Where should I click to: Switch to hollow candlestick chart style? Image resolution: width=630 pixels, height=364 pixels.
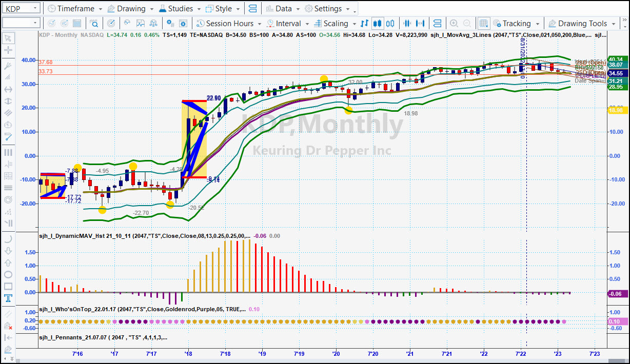pyautogui.click(x=390, y=23)
